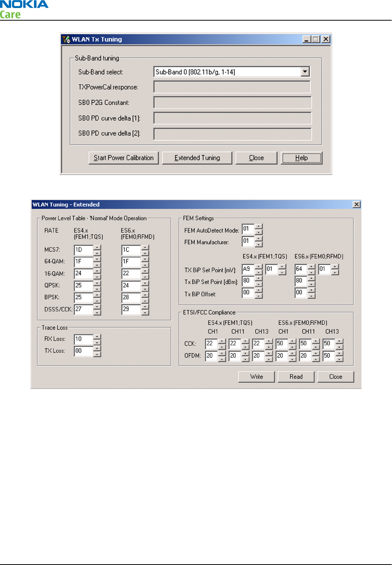Click 16-QAM ES4.x field 24

(x=84, y=274)
